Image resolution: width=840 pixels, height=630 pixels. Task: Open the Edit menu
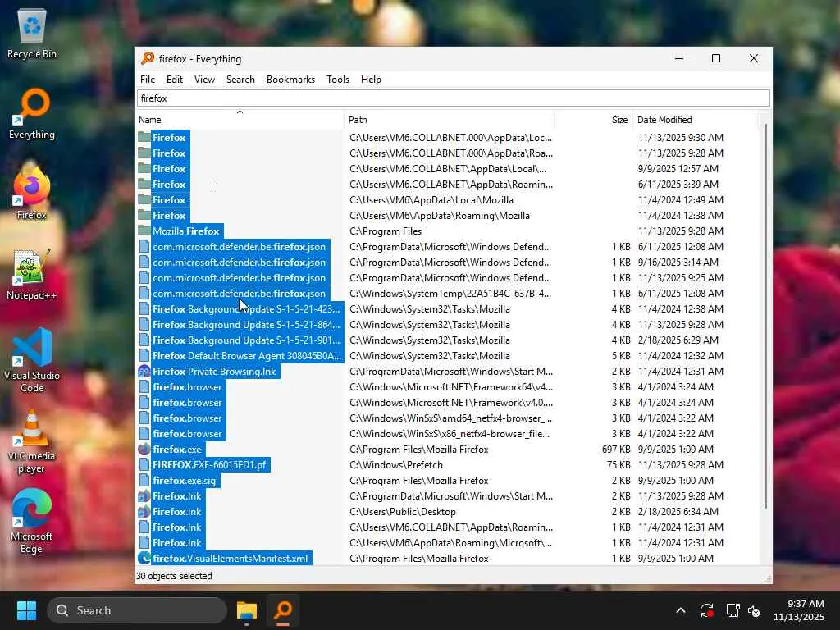[x=175, y=80]
